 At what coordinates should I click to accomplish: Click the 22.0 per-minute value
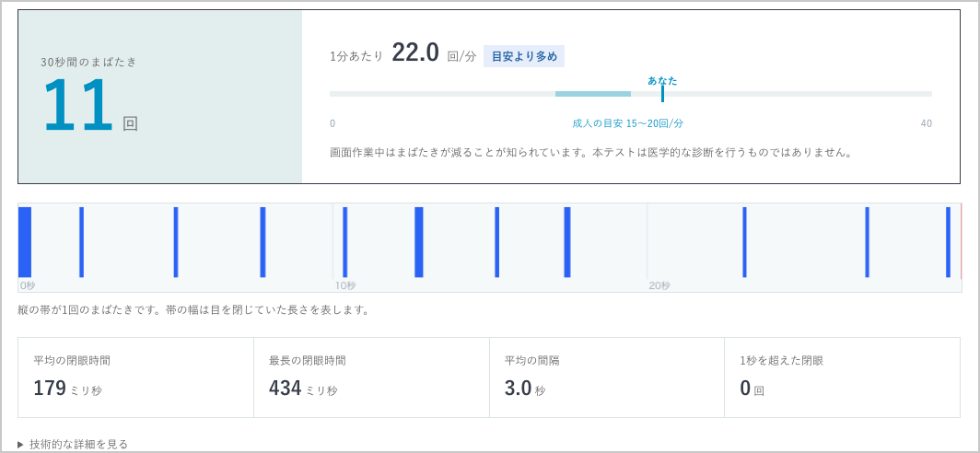(x=415, y=53)
